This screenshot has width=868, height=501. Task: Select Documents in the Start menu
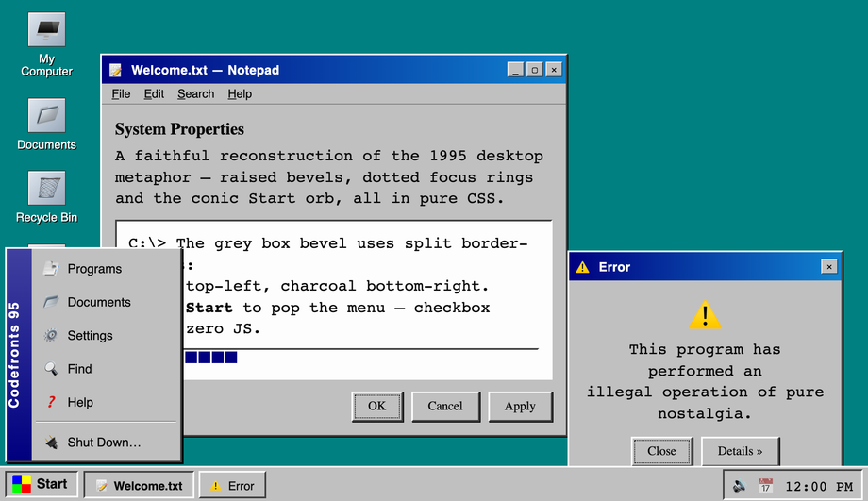(107, 302)
